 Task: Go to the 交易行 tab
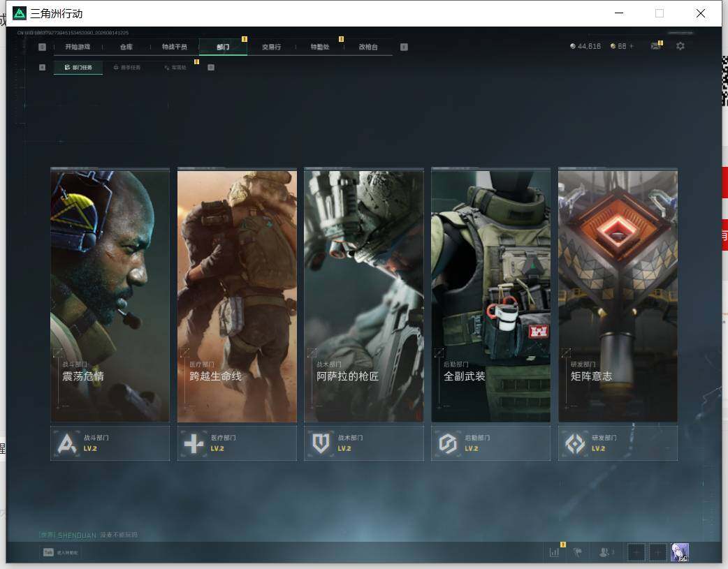click(x=271, y=47)
